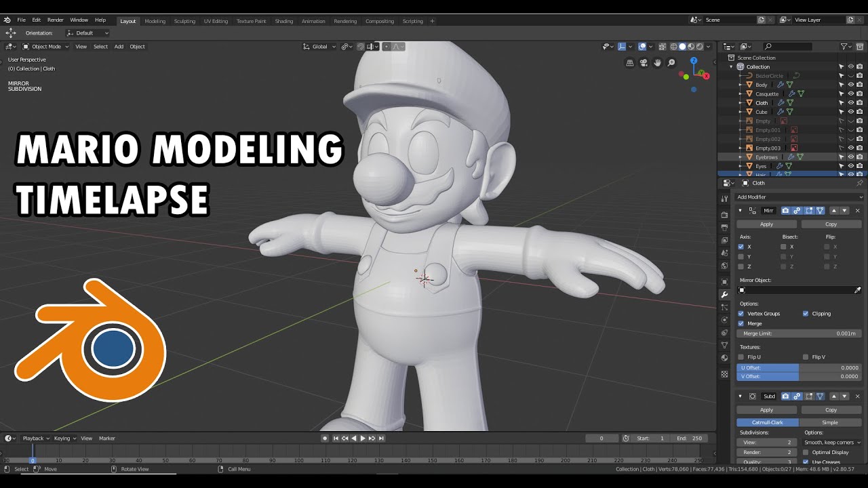Enable Optimal Display checkbox
The image size is (868, 488).
click(x=806, y=452)
